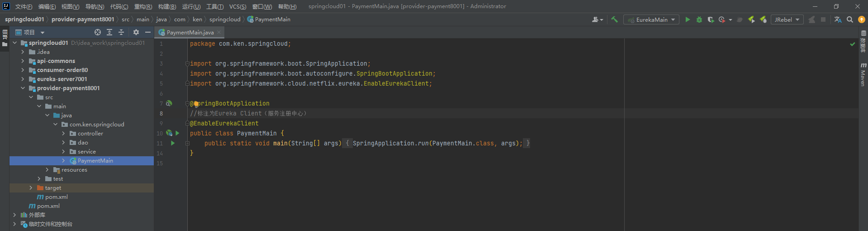Viewport: 868px width, 231px height.
Task: Click springcloud breadcrumb segment
Action: (x=225, y=19)
